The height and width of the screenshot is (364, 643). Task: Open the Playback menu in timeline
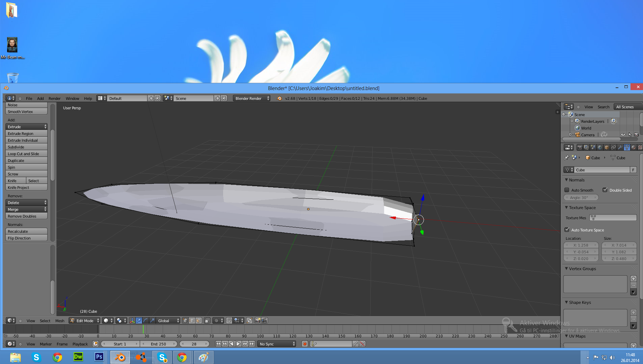tap(80, 344)
